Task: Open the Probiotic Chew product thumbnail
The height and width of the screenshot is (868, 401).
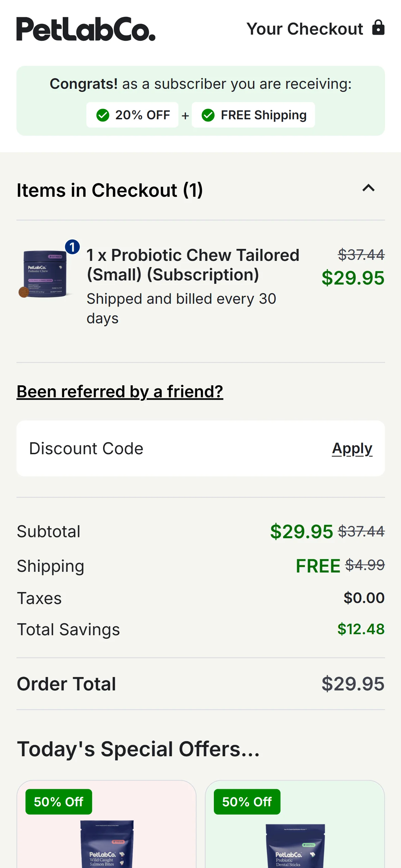Action: click(45, 274)
